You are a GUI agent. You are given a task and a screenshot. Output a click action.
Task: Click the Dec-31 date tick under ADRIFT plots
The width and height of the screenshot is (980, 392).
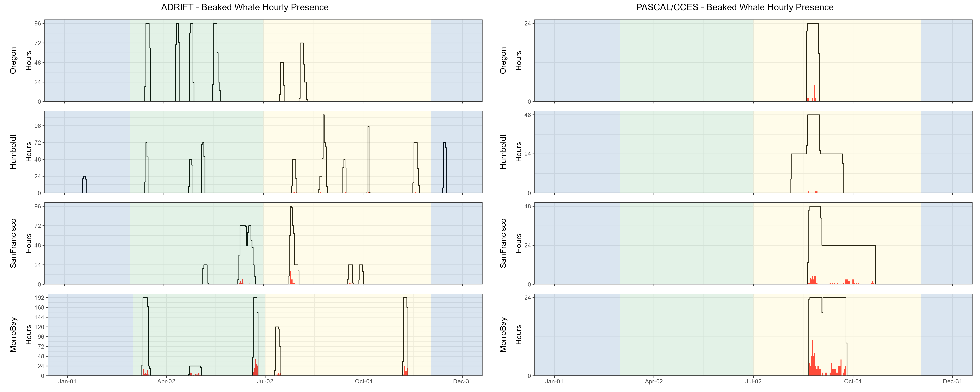pyautogui.click(x=463, y=381)
